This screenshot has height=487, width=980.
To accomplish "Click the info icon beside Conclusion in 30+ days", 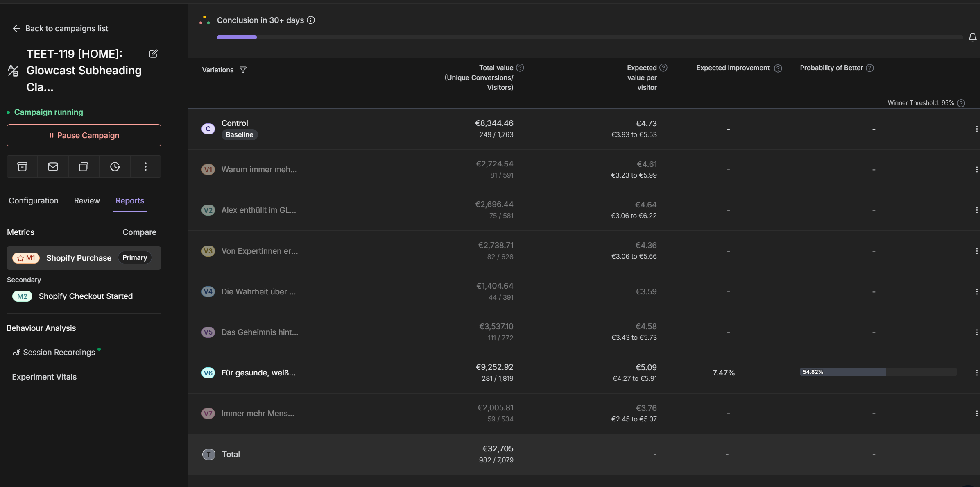I will coord(311,20).
